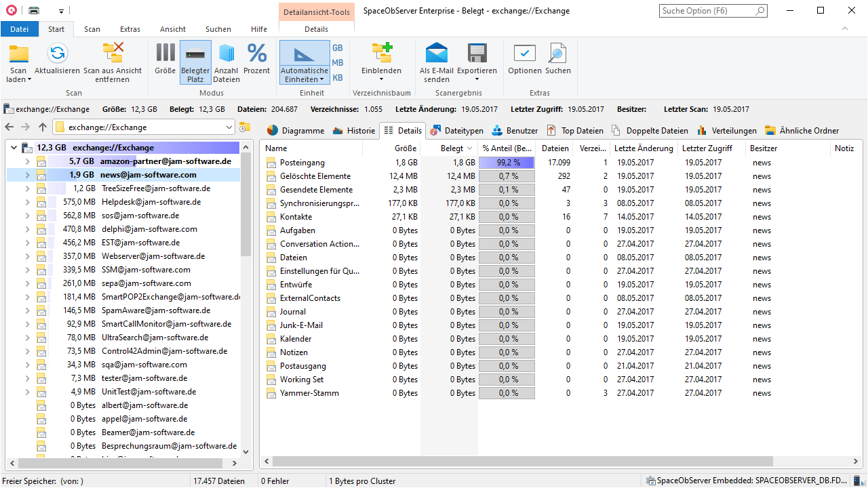
Task: Open the Doppelte Dateien tab
Action: pos(650,131)
